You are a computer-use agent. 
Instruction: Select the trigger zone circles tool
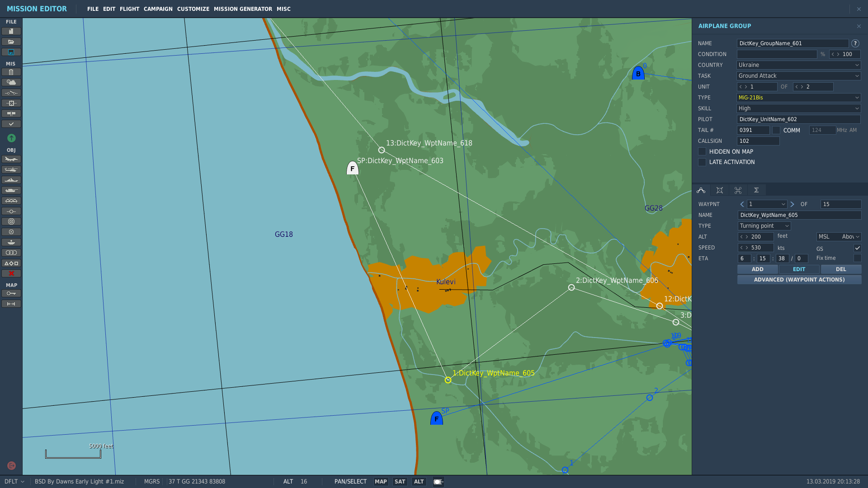pyautogui.click(x=11, y=221)
